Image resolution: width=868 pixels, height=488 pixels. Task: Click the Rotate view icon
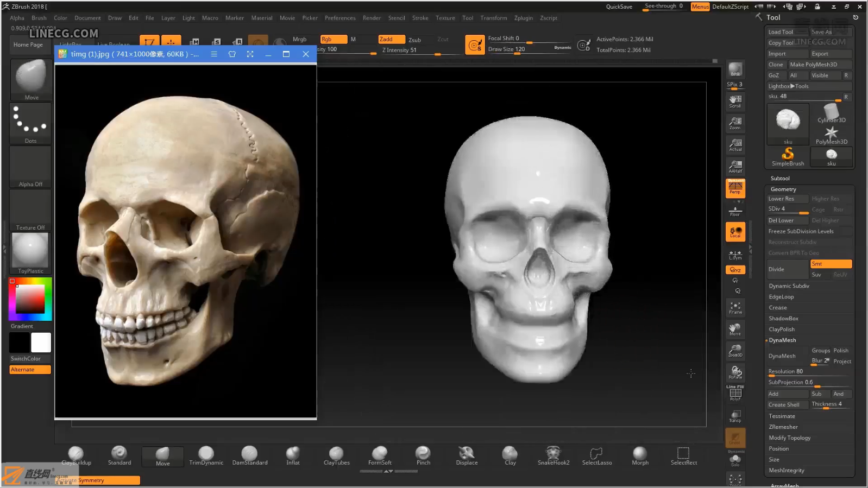pos(735,372)
